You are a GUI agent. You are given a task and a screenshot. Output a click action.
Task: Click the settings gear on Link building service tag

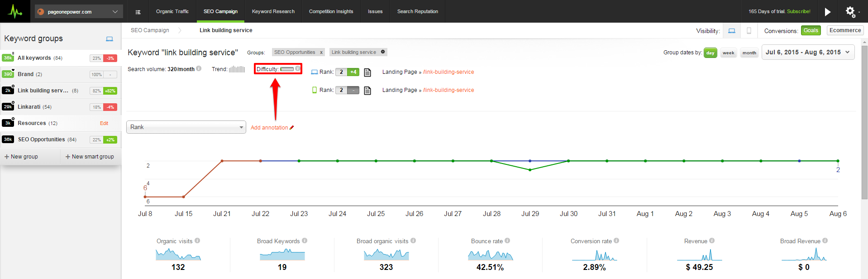tap(383, 52)
